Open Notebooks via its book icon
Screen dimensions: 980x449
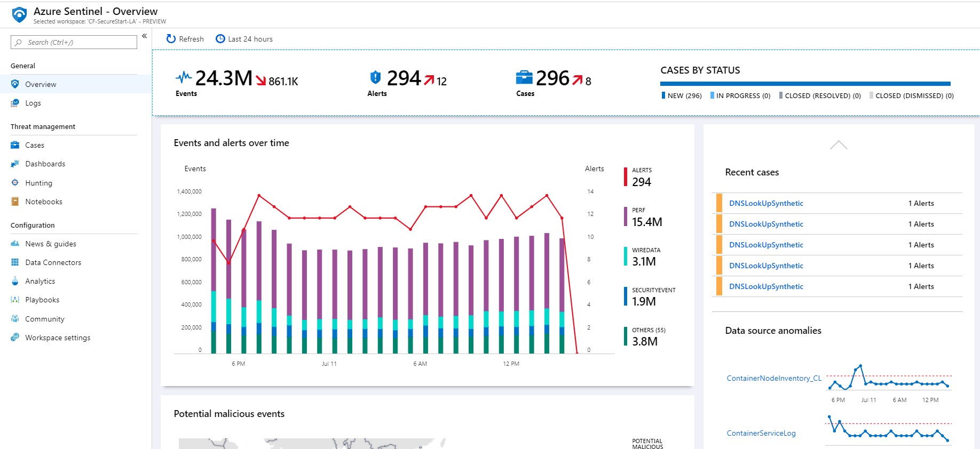click(15, 202)
